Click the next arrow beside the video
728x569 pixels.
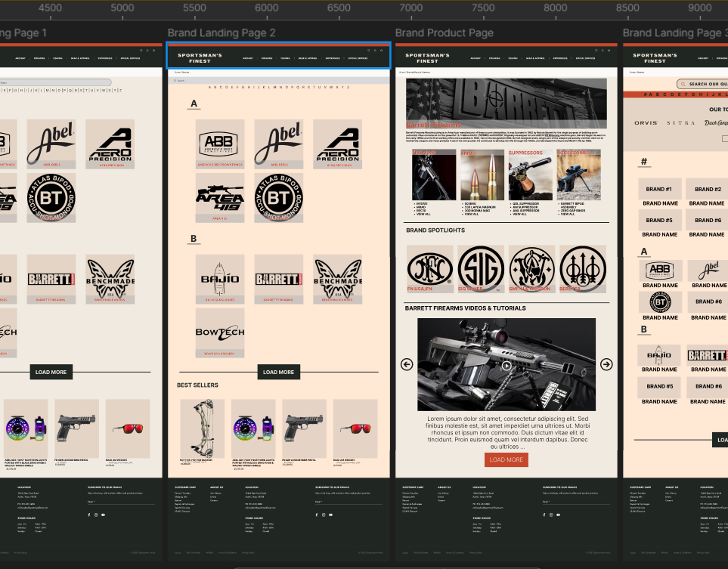coord(606,364)
